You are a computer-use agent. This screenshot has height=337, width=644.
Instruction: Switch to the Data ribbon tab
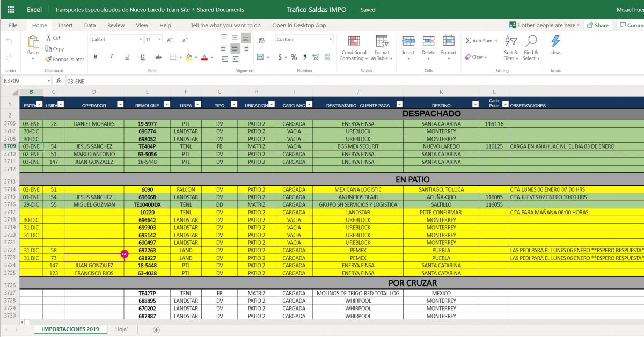click(x=90, y=25)
